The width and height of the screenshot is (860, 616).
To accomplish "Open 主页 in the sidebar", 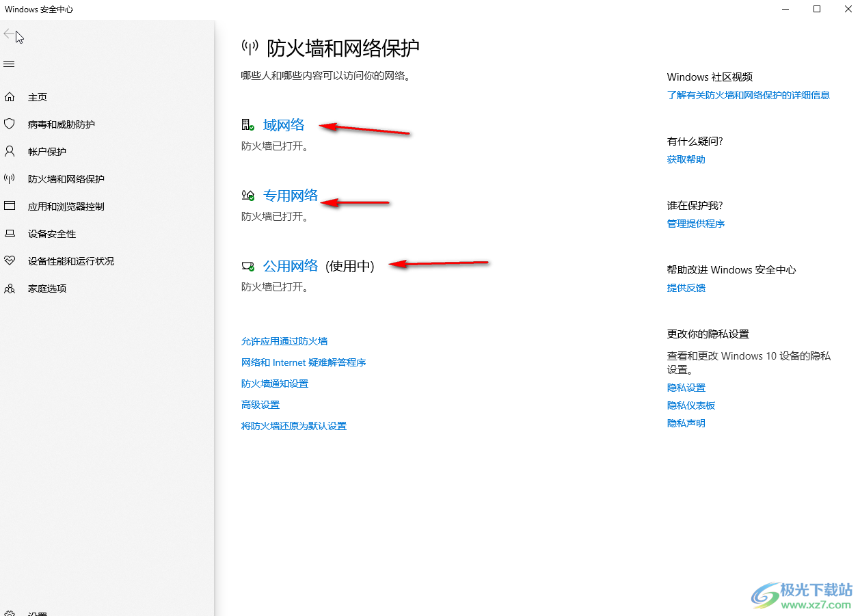I will (38, 97).
